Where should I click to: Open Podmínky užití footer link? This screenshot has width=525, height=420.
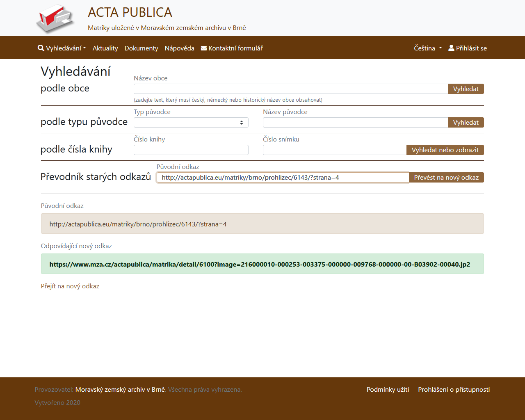[388, 390]
